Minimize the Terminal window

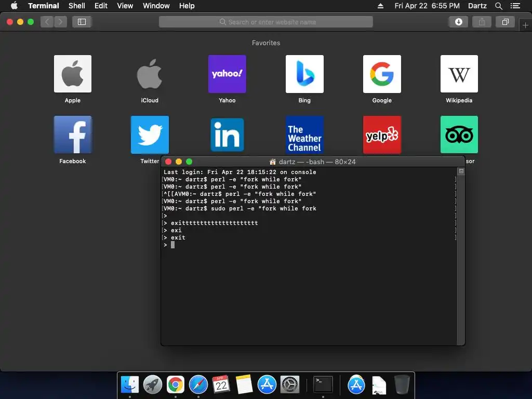pyautogui.click(x=179, y=162)
